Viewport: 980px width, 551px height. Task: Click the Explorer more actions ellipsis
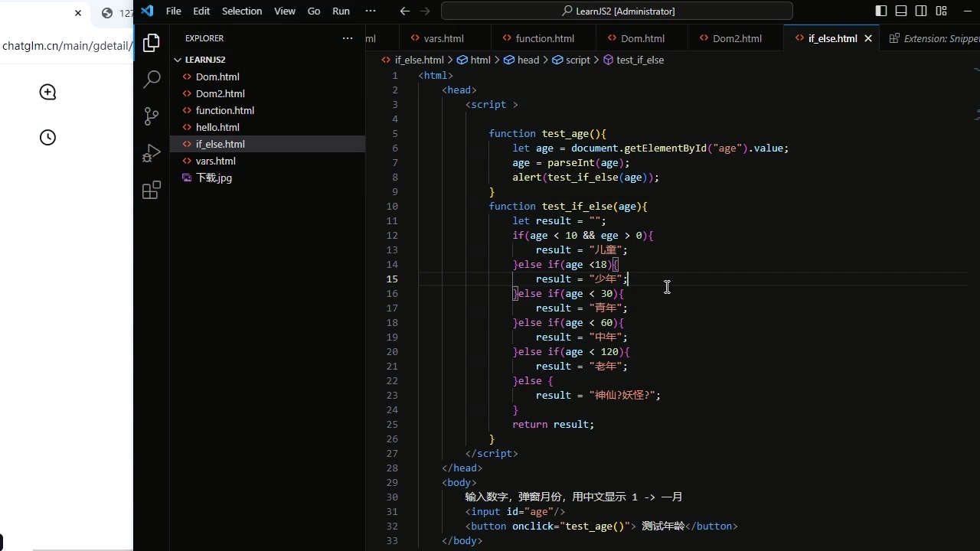348,38
